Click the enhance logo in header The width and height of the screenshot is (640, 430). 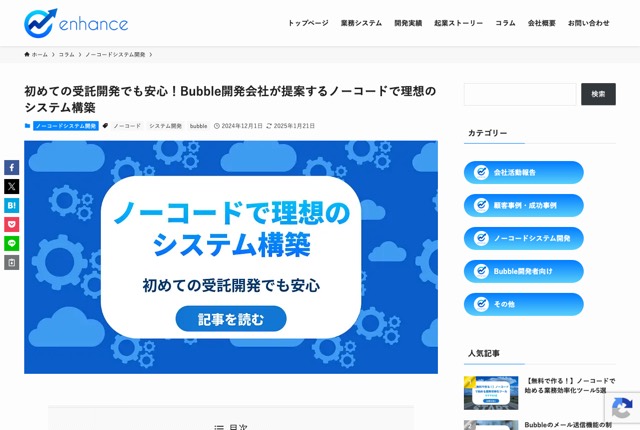coord(76,23)
